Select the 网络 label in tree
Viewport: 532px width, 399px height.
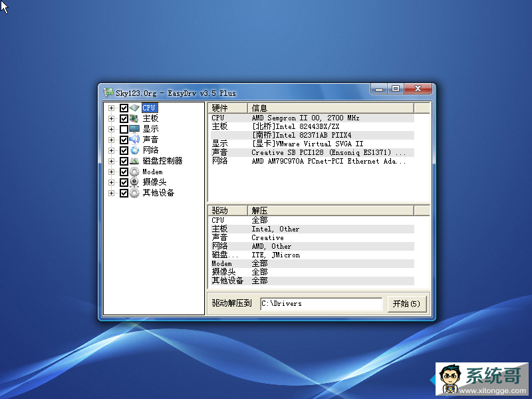pyautogui.click(x=150, y=150)
